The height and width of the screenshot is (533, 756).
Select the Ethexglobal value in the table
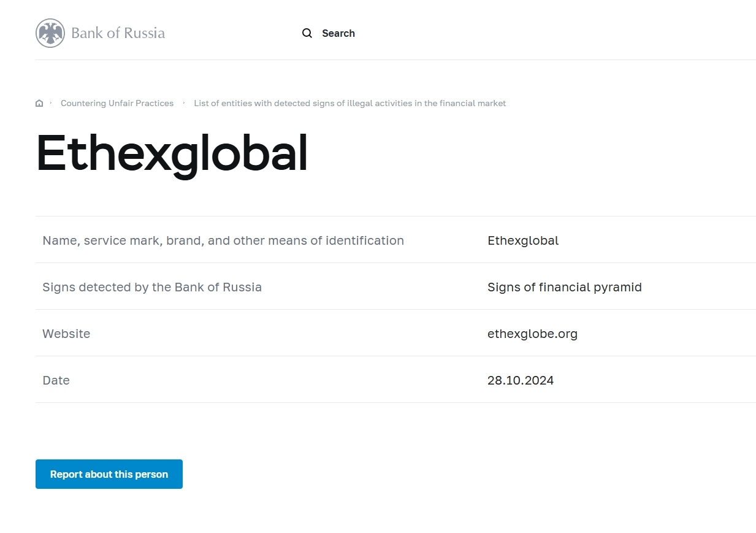tap(523, 240)
